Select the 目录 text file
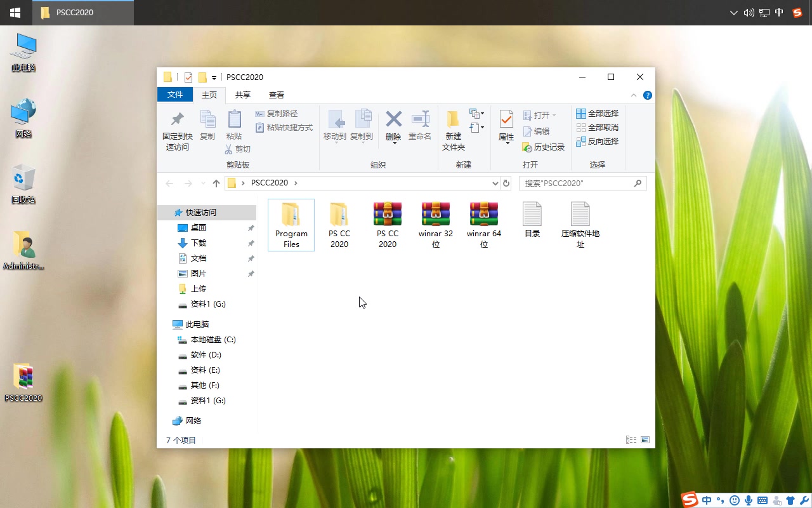The height and width of the screenshot is (508, 812). [532, 220]
